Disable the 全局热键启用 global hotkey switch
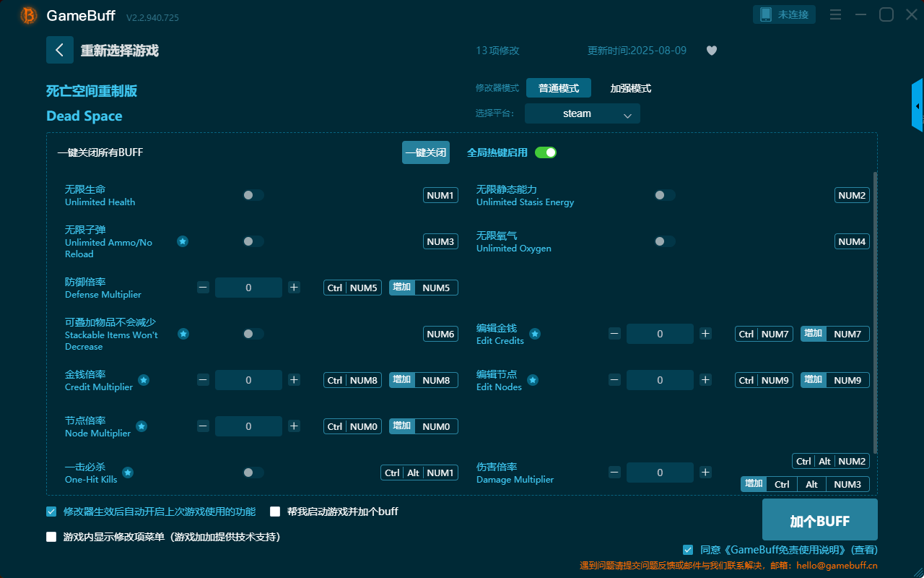This screenshot has height=578, width=924. (546, 152)
